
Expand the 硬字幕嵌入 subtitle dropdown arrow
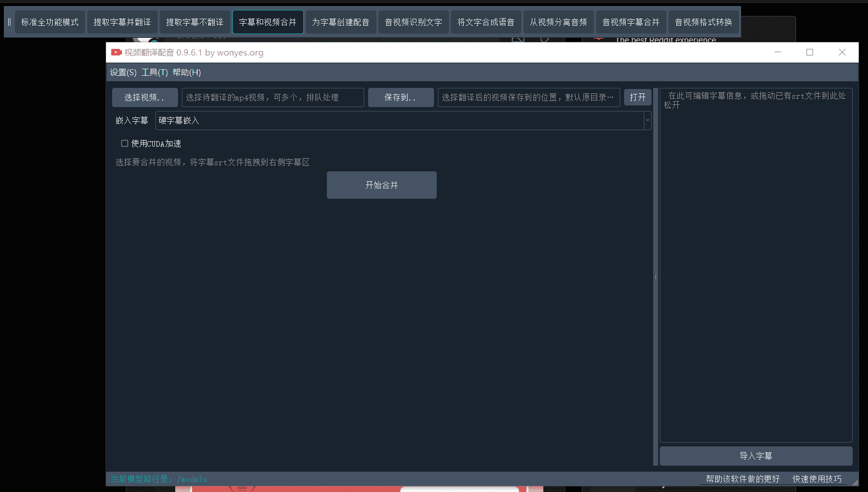pyautogui.click(x=647, y=120)
